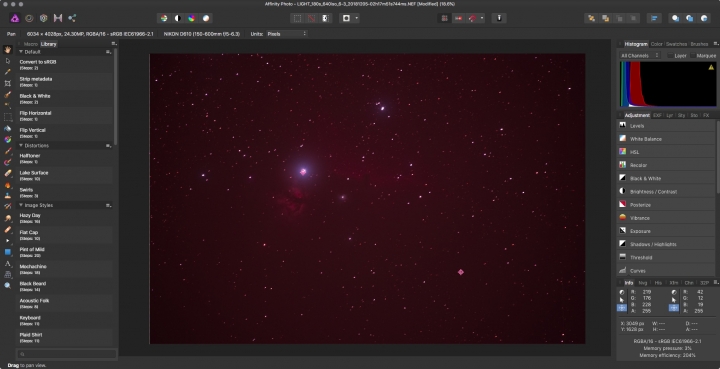
Task: Select the Color Picker tool
Action: (x=8, y=72)
